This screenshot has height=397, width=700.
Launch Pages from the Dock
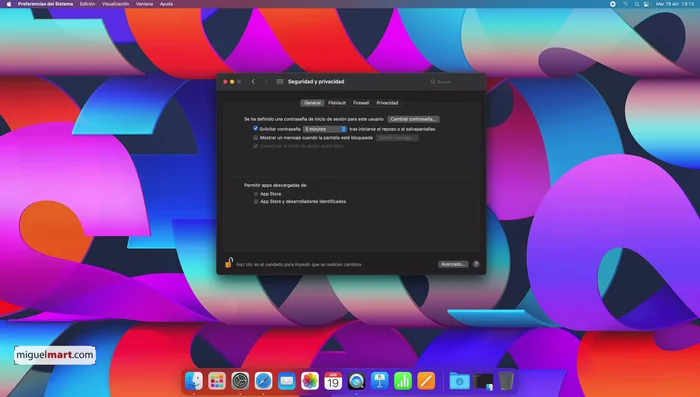tap(426, 381)
